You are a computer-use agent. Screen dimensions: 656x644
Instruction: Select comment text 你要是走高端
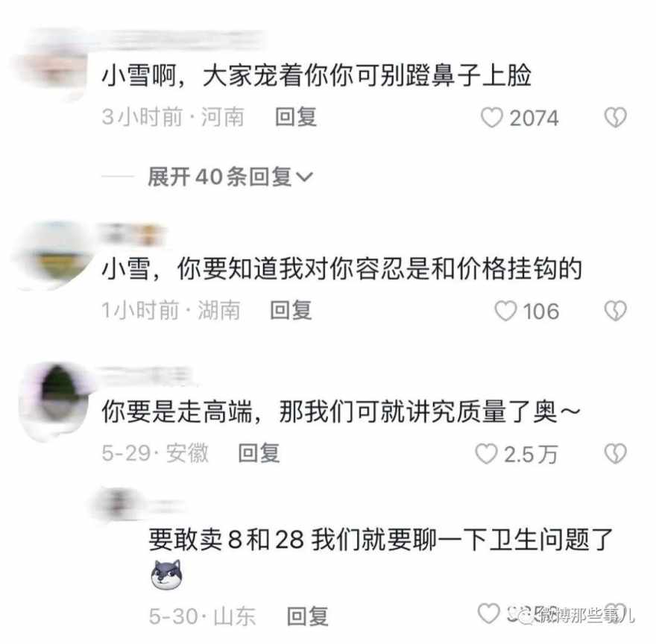point(177,411)
